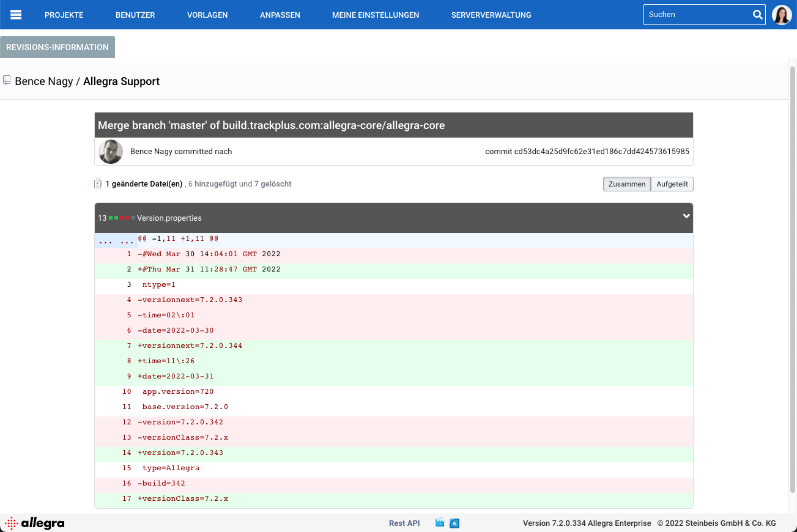The height and width of the screenshot is (532, 797).
Task: Click the Merge branch 'master' commit title
Action: click(272, 125)
